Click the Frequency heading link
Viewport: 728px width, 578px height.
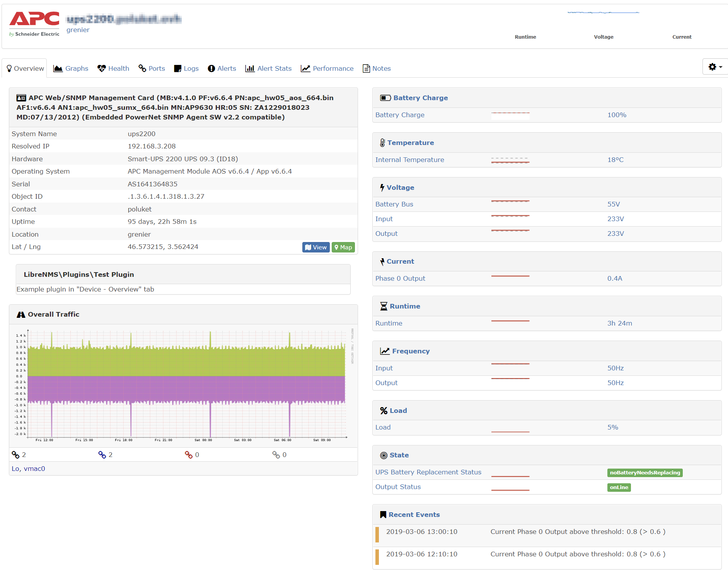click(x=411, y=351)
